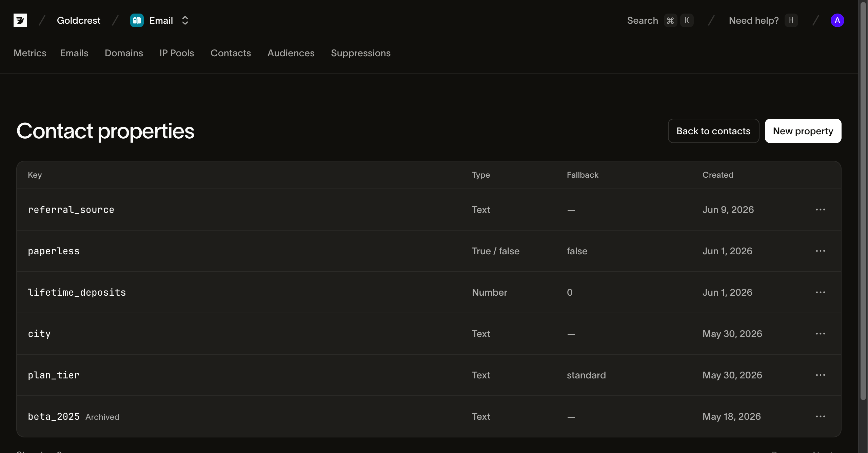This screenshot has height=453, width=868.
Task: Open more options for plan_tier row
Action: [x=821, y=375]
